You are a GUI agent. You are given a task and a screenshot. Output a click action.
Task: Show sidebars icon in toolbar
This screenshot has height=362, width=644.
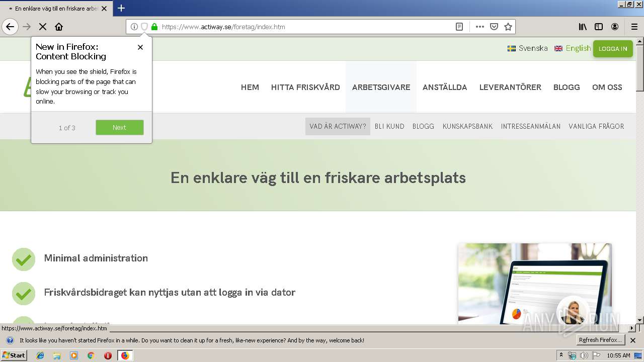tap(599, 27)
